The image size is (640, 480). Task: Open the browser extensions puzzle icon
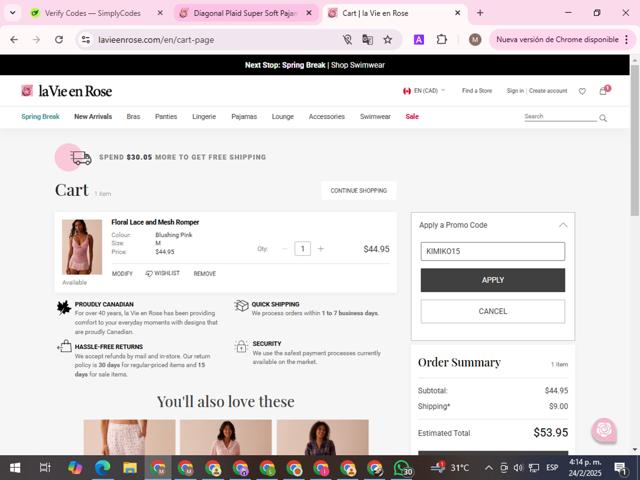tap(442, 40)
